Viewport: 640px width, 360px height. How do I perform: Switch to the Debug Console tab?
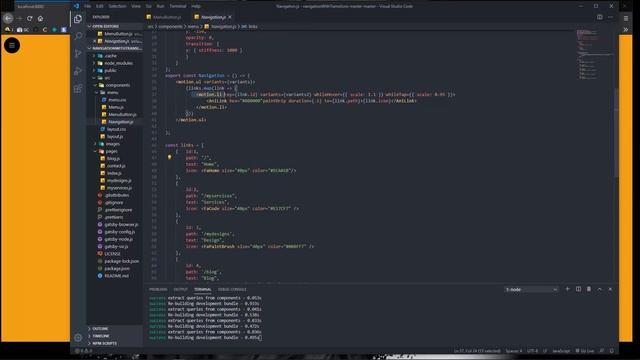[x=232, y=289]
